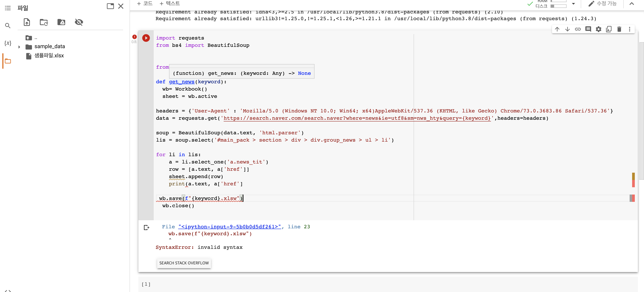Click get_news function name in code
Viewport: 644px width, 292px height.
pyautogui.click(x=182, y=82)
